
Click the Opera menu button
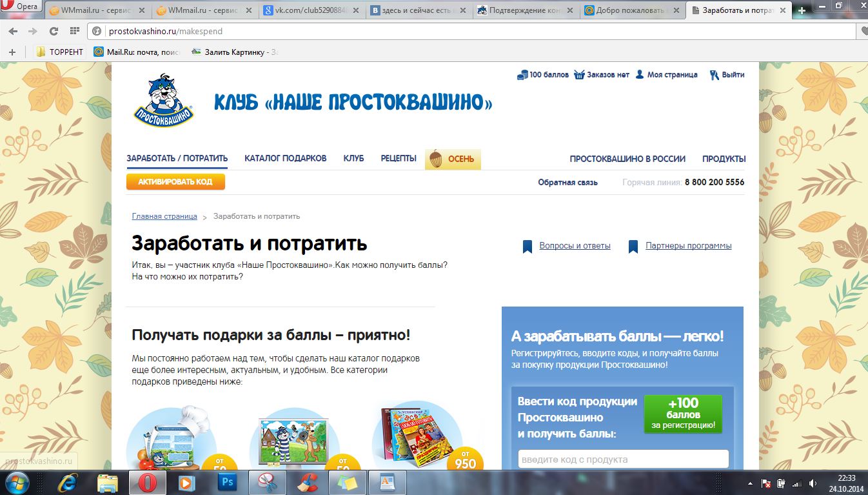21,6
